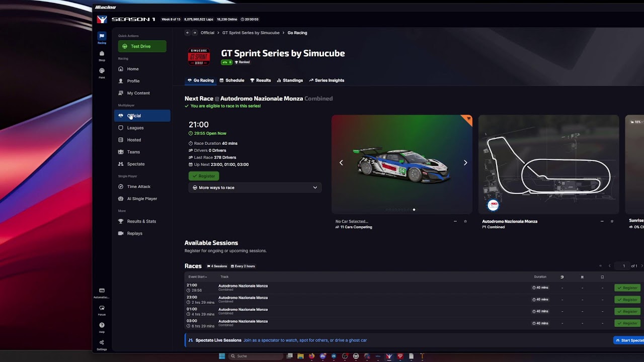Open the Paint section
The width and height of the screenshot is (644, 362).
pos(102,73)
